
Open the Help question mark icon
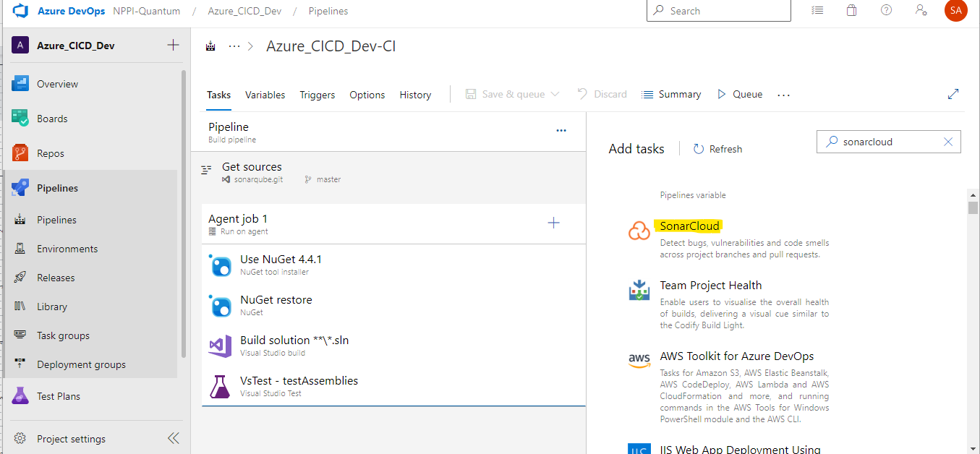pyautogui.click(x=886, y=11)
